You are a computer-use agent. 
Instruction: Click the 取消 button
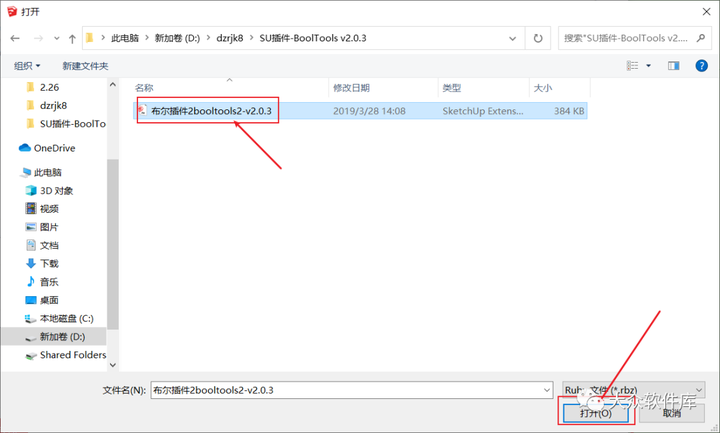point(672,413)
